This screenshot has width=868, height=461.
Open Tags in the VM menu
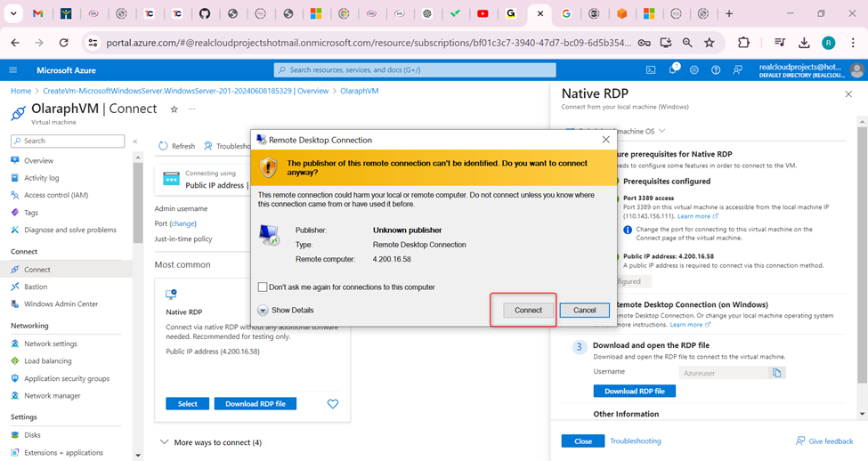tap(31, 213)
